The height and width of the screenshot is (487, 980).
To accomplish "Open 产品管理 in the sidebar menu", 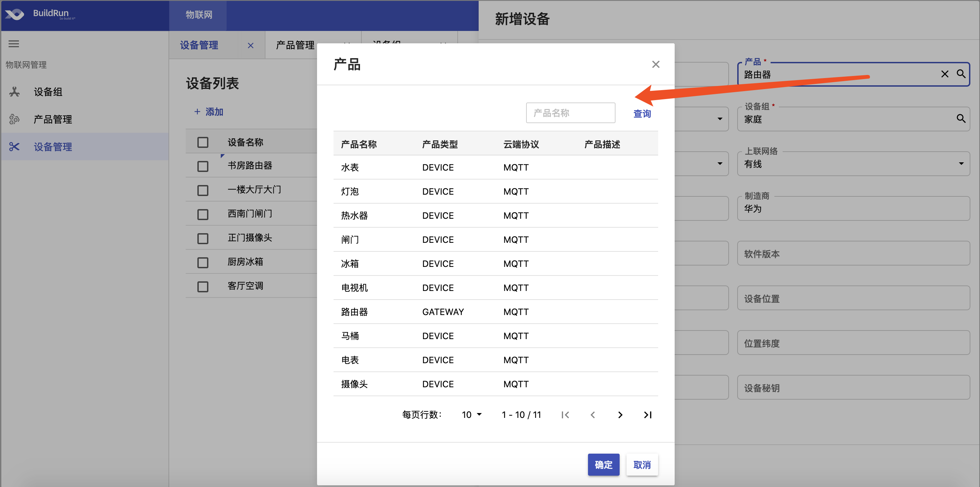I will point(53,119).
